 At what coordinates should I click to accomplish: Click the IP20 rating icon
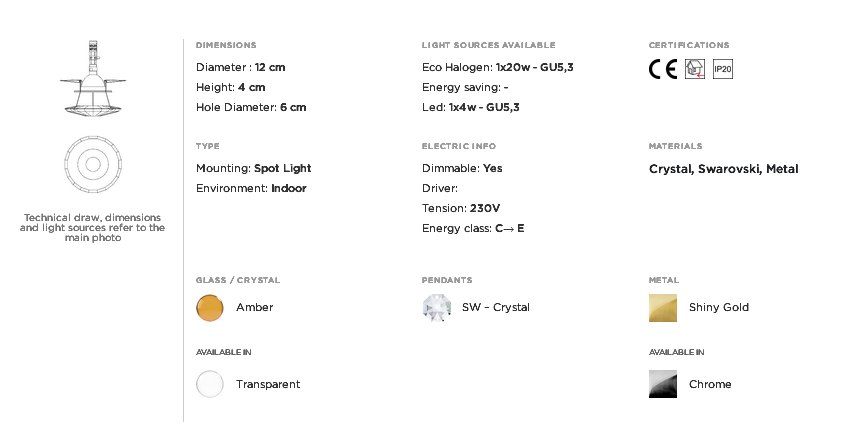(723, 69)
